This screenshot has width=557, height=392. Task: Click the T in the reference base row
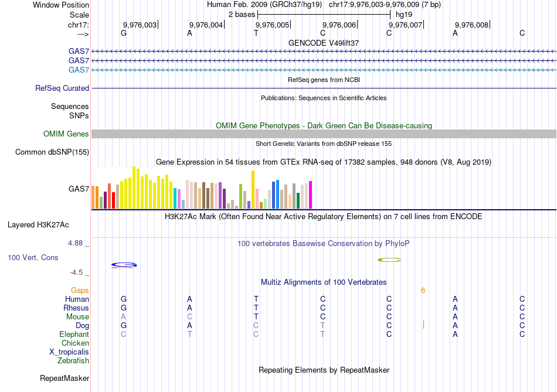pyautogui.click(x=256, y=33)
